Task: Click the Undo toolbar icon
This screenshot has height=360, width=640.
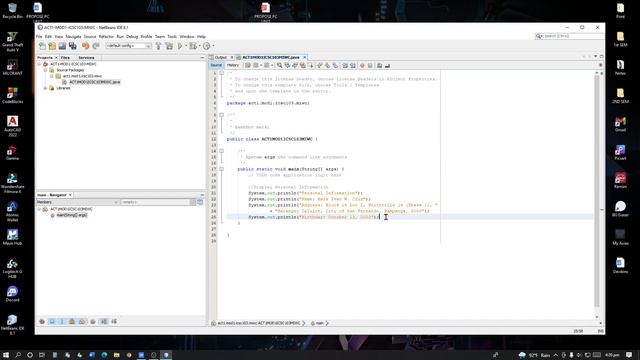Action: [86, 46]
